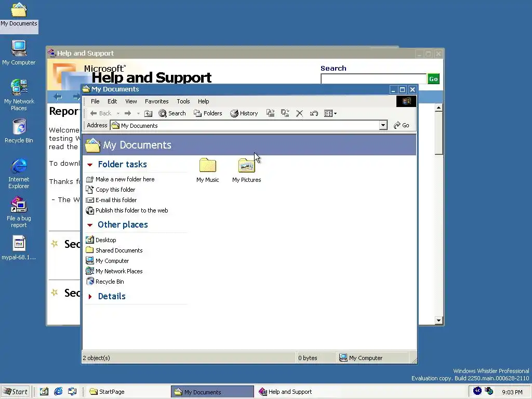Screen dimensions: 532x399
Task: Open the Edit menu
Action: pyautogui.click(x=112, y=101)
